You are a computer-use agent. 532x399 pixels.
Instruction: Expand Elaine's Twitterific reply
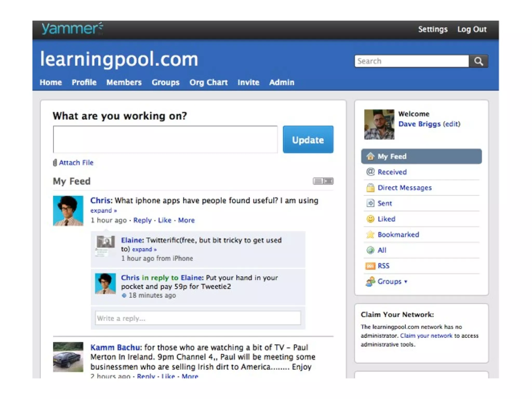coord(144,249)
